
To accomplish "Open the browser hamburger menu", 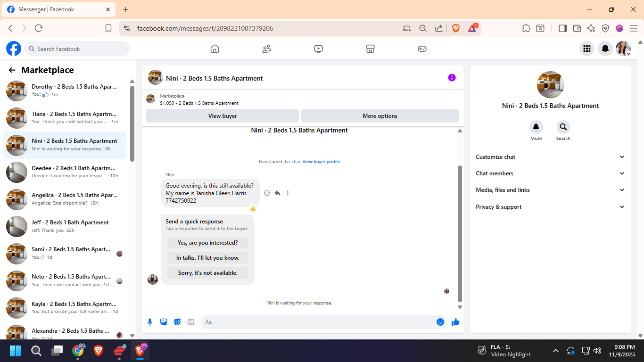I will tap(634, 28).
